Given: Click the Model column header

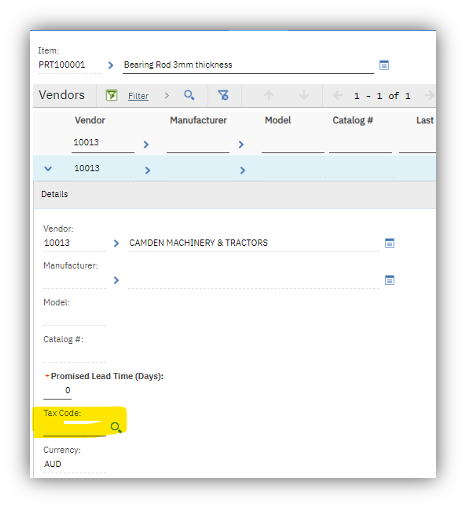Looking at the screenshot, I should (x=278, y=120).
